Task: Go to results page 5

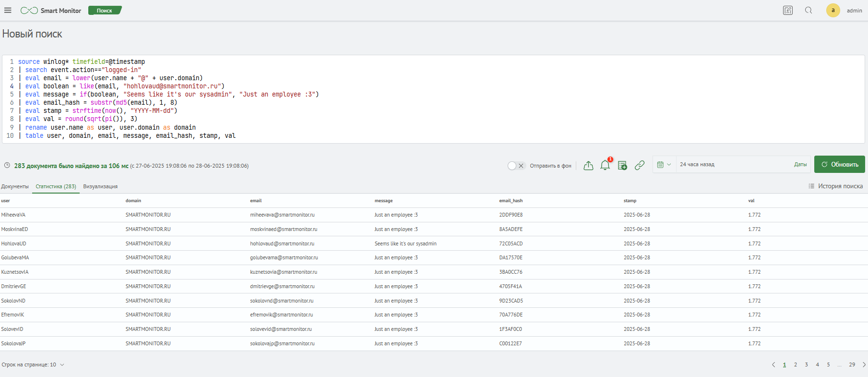Action: coord(828,365)
